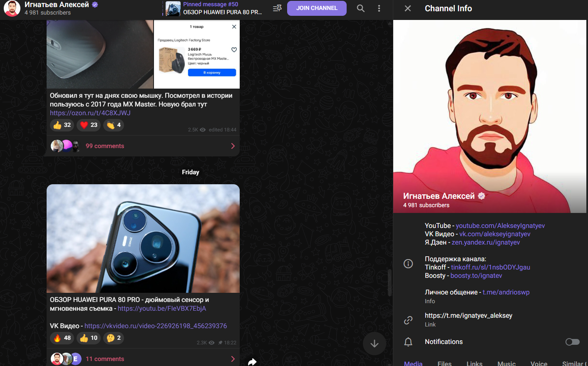Click the info icon in Channel Info

click(x=408, y=263)
